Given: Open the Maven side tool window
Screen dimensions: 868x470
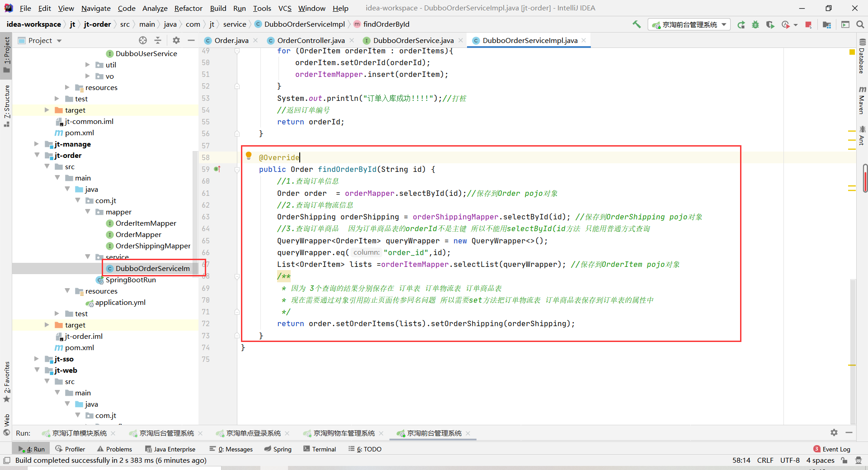Looking at the screenshot, I should pyautogui.click(x=862, y=100).
